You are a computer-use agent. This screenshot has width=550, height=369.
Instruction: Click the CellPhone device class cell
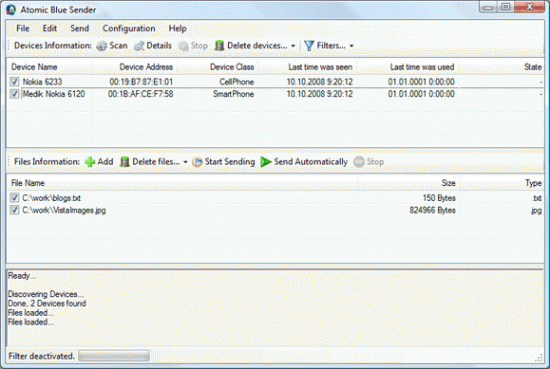236,82
